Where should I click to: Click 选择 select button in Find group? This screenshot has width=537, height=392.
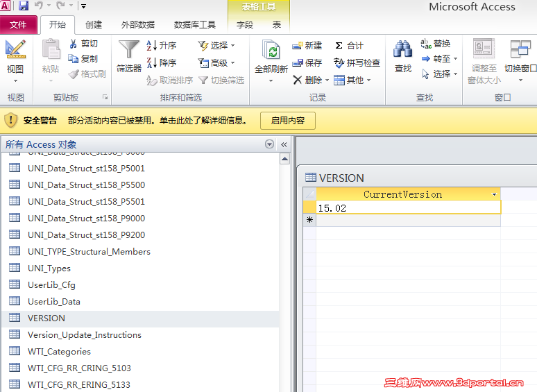[440, 74]
